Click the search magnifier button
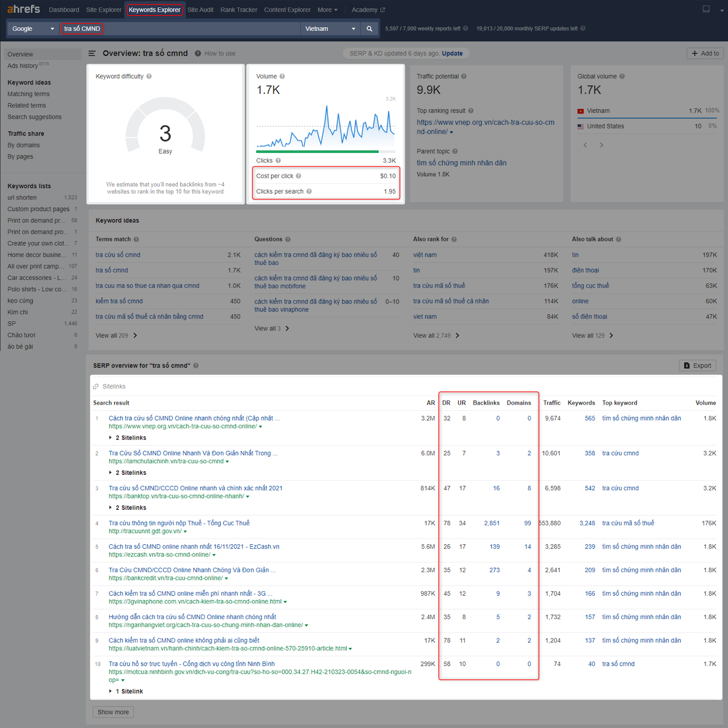 coord(369,29)
